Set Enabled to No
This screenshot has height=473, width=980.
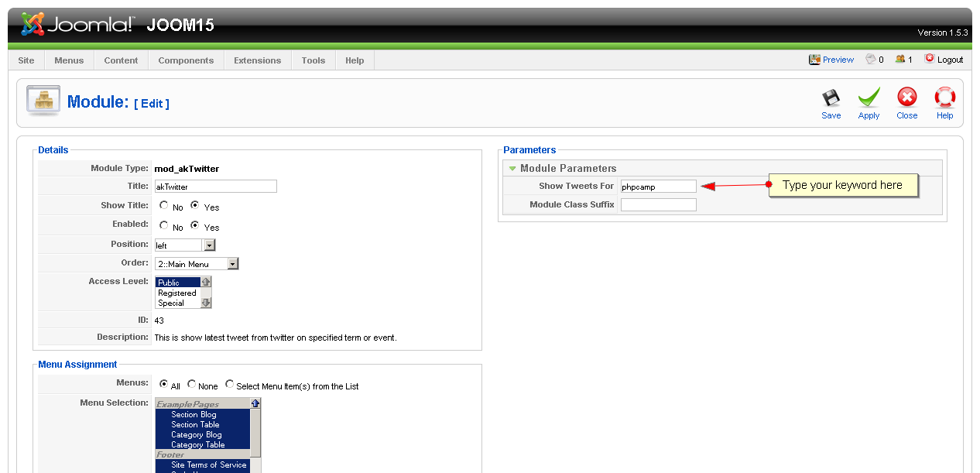click(x=164, y=225)
